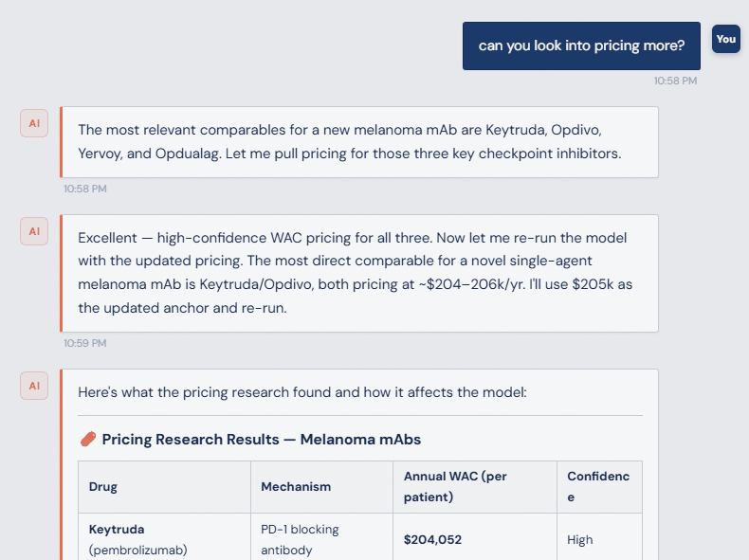Viewport: 749px width, 560px height.
Task: Click the You avatar badge
Action: [x=725, y=39]
